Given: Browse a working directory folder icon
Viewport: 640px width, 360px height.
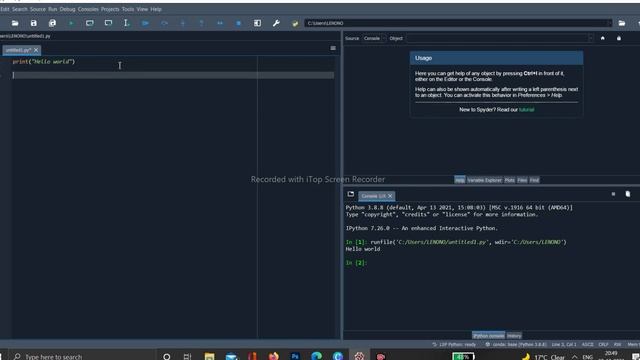Looking at the screenshot, I should tap(622, 23).
